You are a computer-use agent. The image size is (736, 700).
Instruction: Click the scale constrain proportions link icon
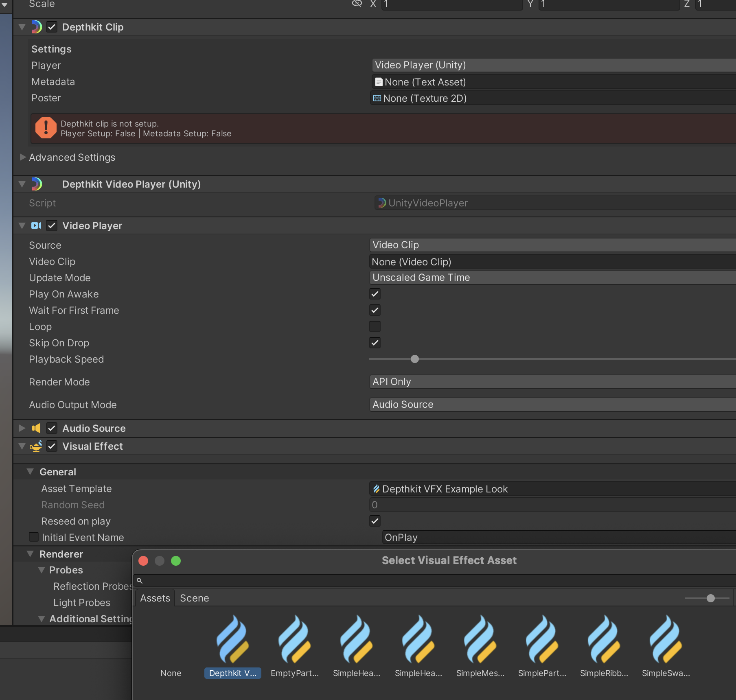pyautogui.click(x=357, y=4)
